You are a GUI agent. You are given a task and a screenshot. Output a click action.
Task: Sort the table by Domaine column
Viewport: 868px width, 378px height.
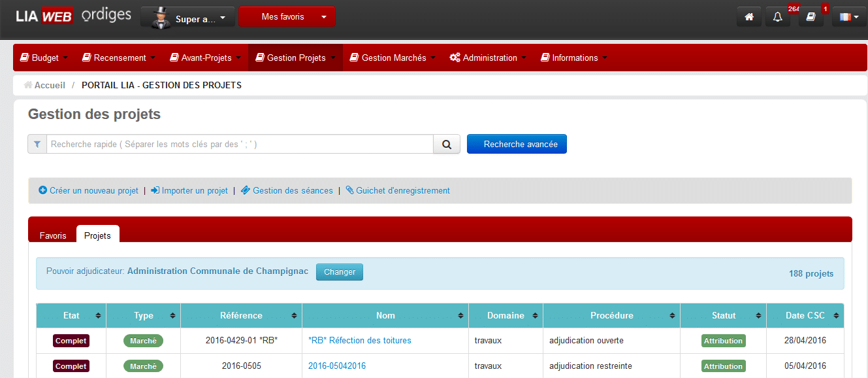[506, 315]
